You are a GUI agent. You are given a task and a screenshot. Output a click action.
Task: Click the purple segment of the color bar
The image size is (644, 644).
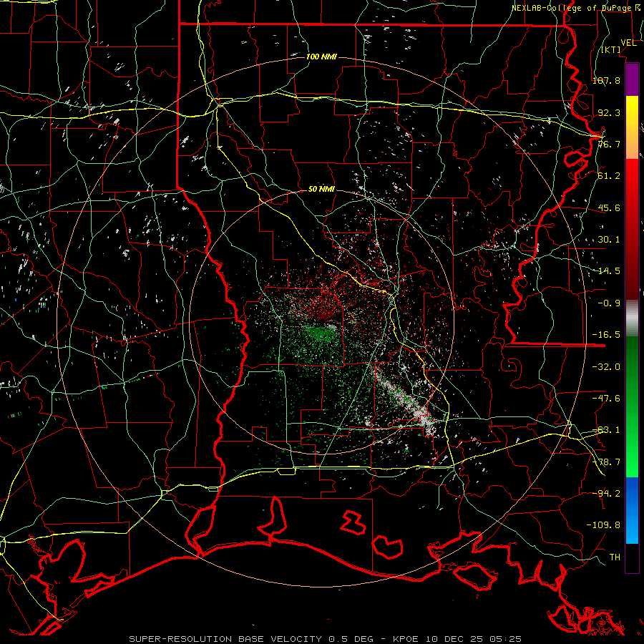[x=632, y=79]
